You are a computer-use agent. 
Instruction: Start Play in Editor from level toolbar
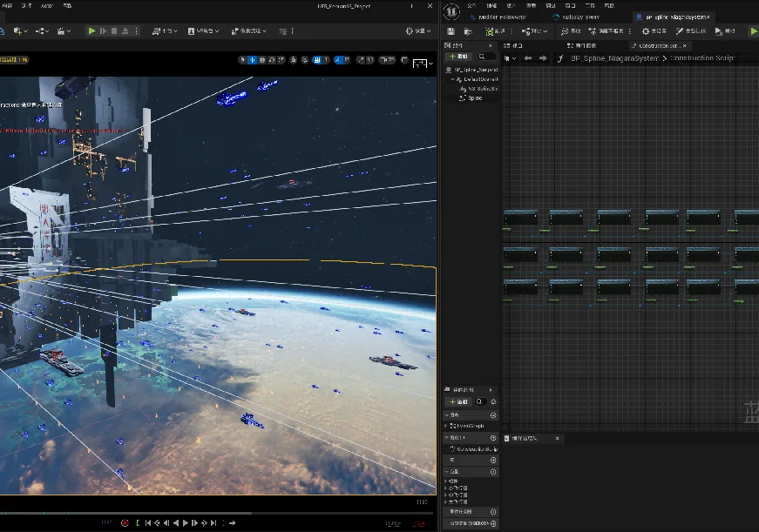91,31
